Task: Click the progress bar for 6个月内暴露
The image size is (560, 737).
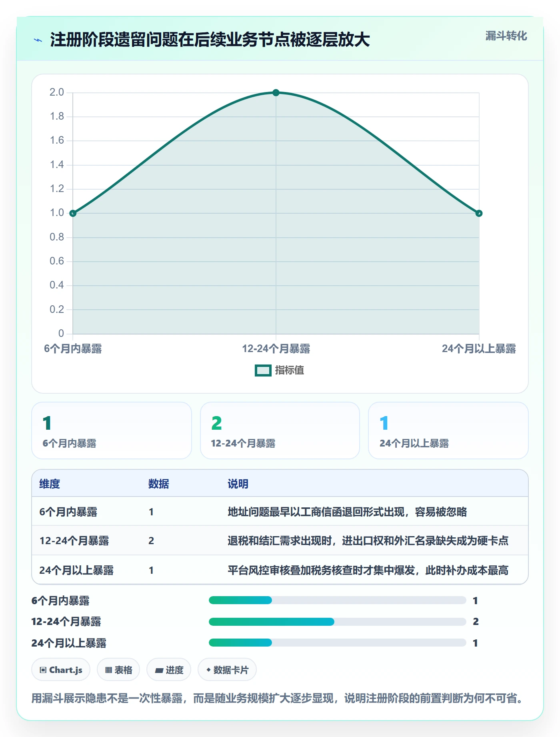Action: [x=337, y=600]
